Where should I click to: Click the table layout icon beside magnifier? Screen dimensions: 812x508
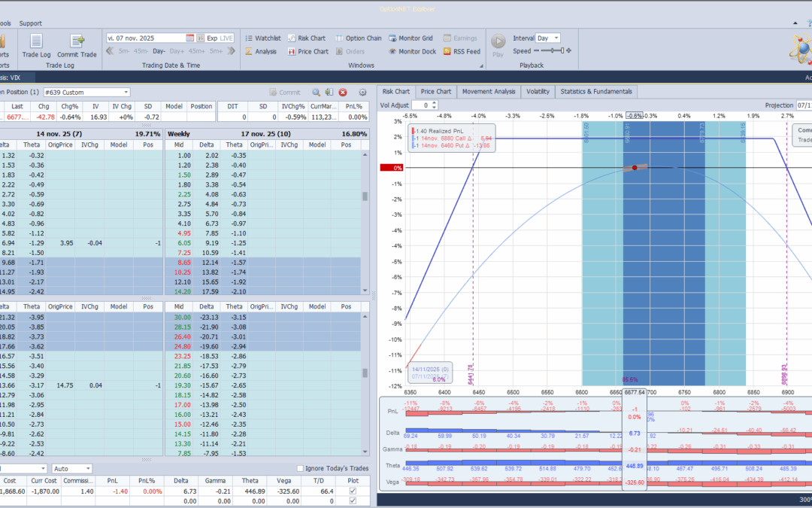329,93
